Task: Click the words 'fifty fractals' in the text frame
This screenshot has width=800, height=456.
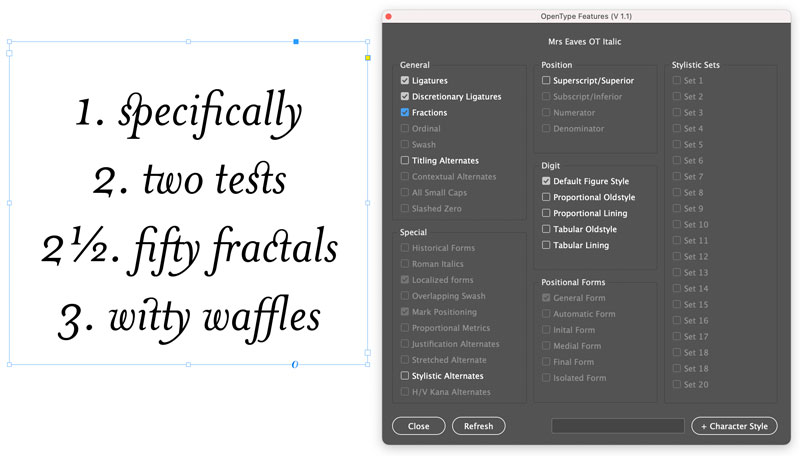Action: point(235,250)
